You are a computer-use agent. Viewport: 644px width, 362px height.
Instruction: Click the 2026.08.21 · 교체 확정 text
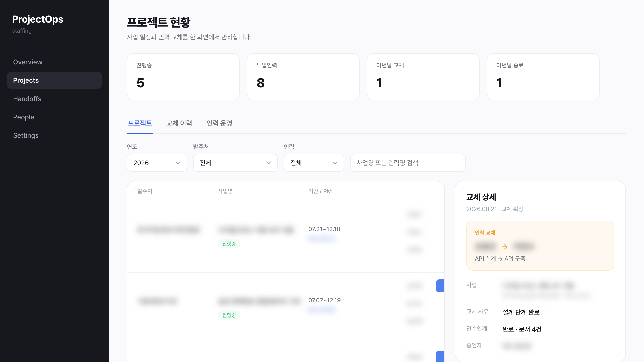click(x=495, y=209)
